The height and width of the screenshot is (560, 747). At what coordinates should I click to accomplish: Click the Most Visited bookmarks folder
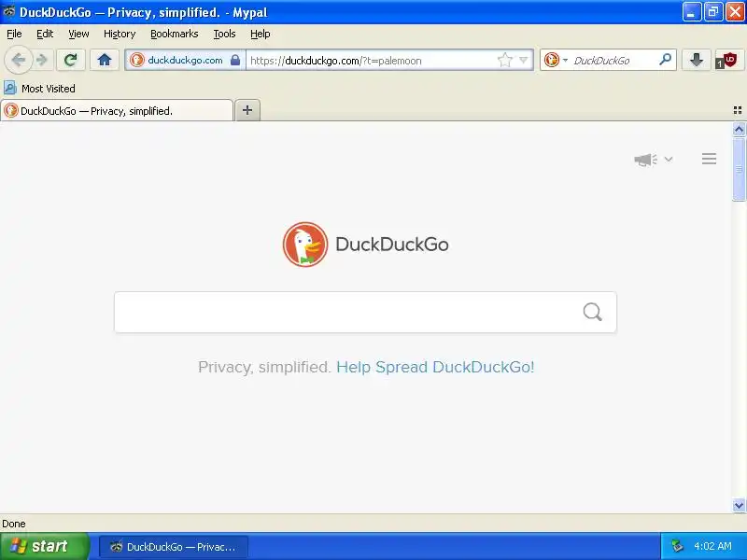point(39,88)
